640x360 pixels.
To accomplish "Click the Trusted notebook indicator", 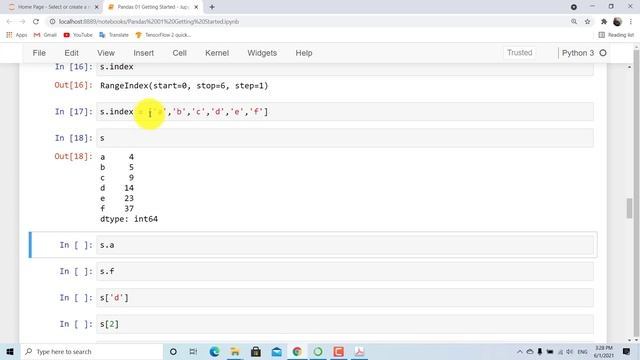I will [520, 53].
